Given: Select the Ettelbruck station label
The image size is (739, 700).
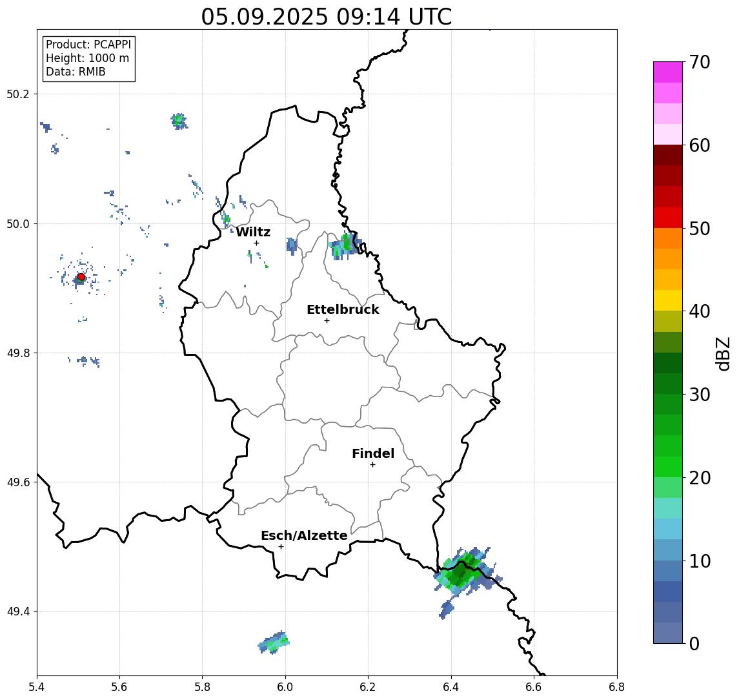Looking at the screenshot, I should click(343, 309).
